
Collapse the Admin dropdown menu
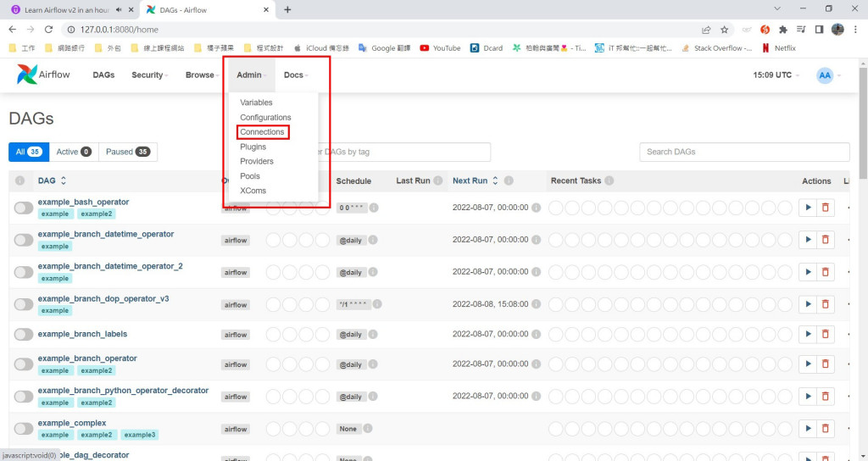[x=251, y=75]
